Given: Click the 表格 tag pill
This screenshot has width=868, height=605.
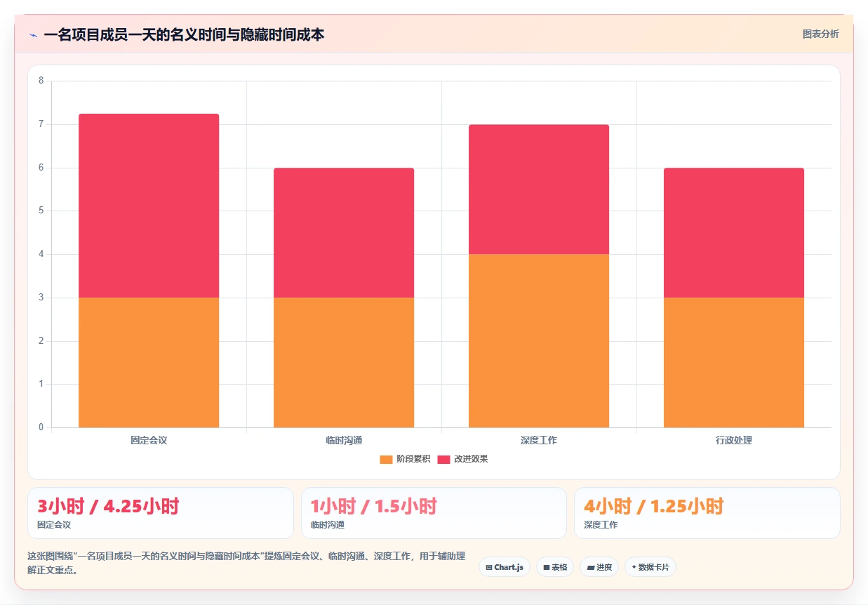Looking at the screenshot, I should pyautogui.click(x=555, y=567).
